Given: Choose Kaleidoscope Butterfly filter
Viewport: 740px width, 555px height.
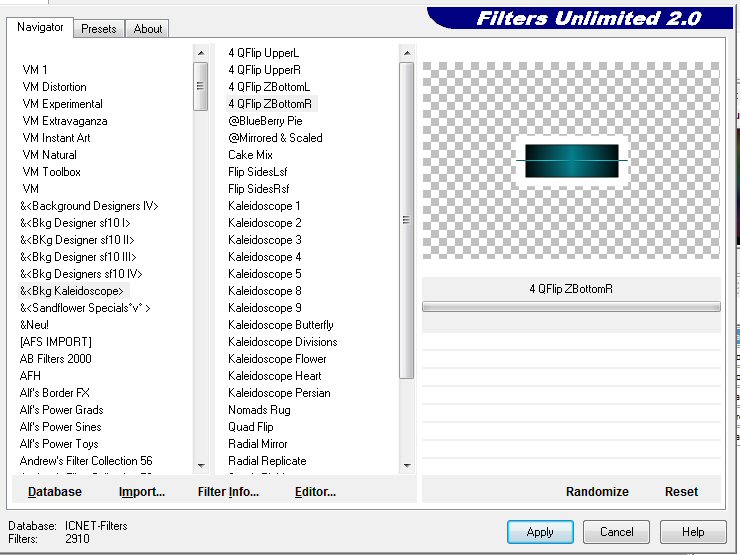Looking at the screenshot, I should [x=280, y=325].
